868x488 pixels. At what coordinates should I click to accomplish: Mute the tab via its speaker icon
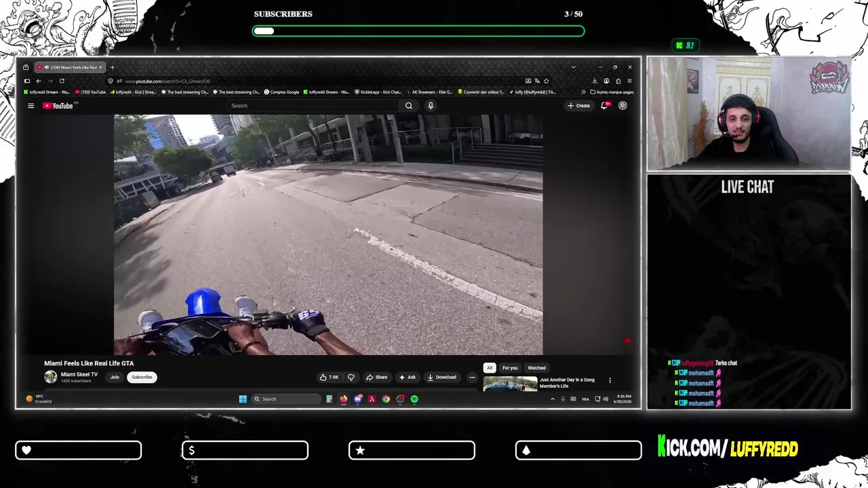46,67
